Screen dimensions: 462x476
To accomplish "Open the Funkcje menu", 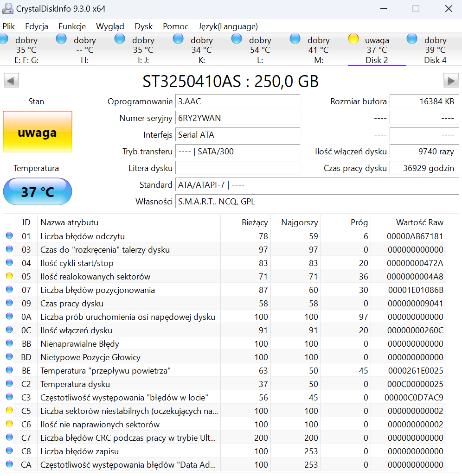I will [x=72, y=26].
